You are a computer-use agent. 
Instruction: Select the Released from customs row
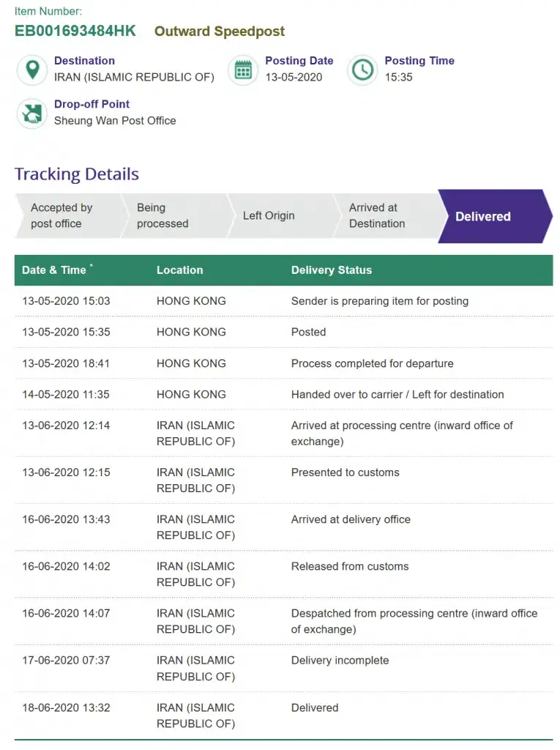point(283,574)
